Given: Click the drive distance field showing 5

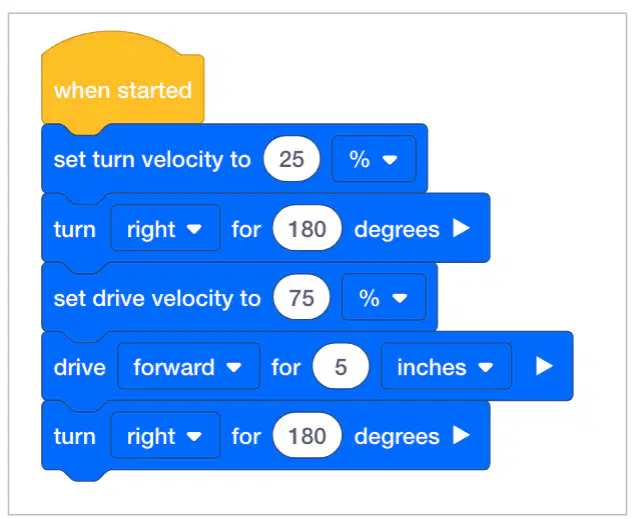Looking at the screenshot, I should point(341,366).
